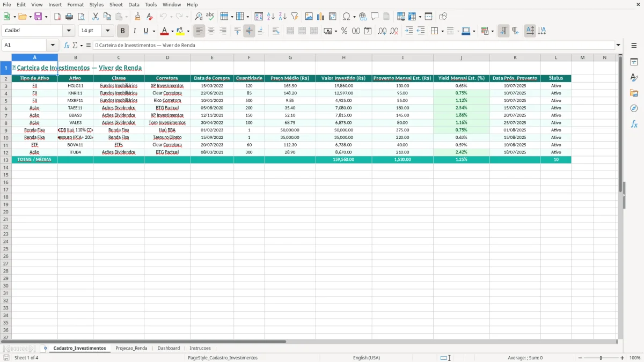Expand the Underline style dropdown arrow
This screenshot has height=362, width=644.
(x=153, y=31)
